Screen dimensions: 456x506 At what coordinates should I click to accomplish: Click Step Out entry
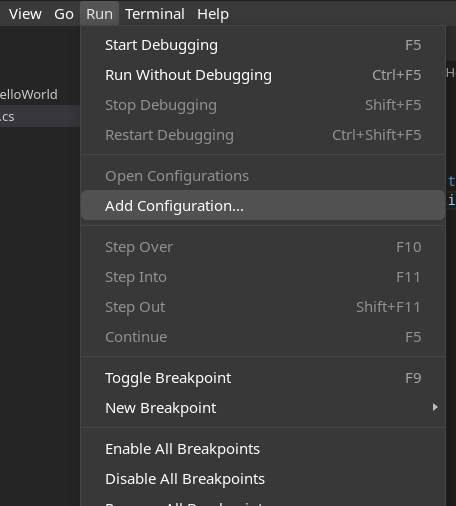263,307
